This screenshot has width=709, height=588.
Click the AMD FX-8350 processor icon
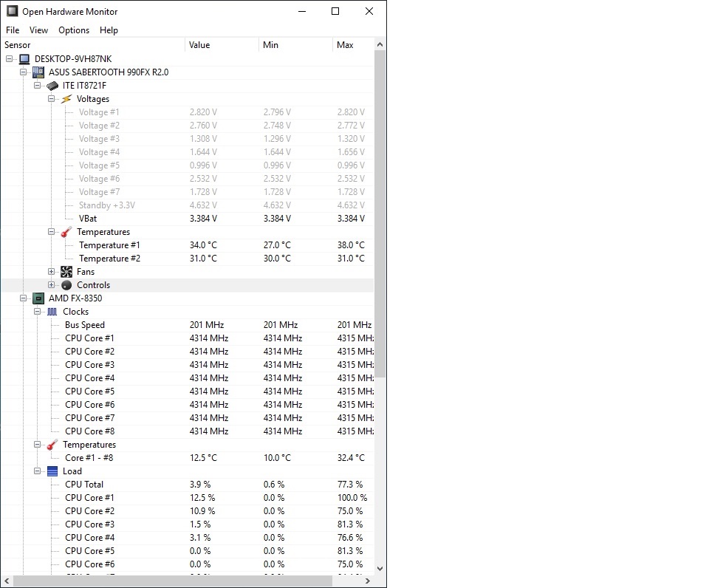pyautogui.click(x=38, y=298)
